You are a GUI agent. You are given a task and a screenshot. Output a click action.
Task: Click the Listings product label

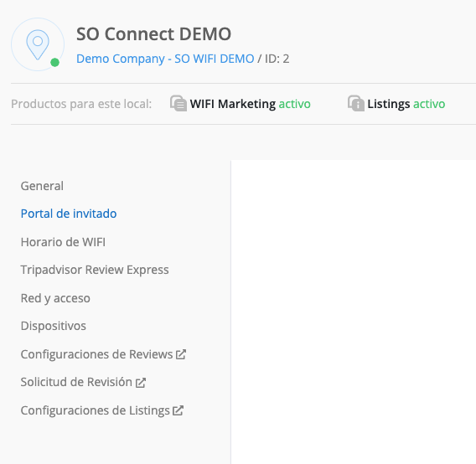coord(389,104)
